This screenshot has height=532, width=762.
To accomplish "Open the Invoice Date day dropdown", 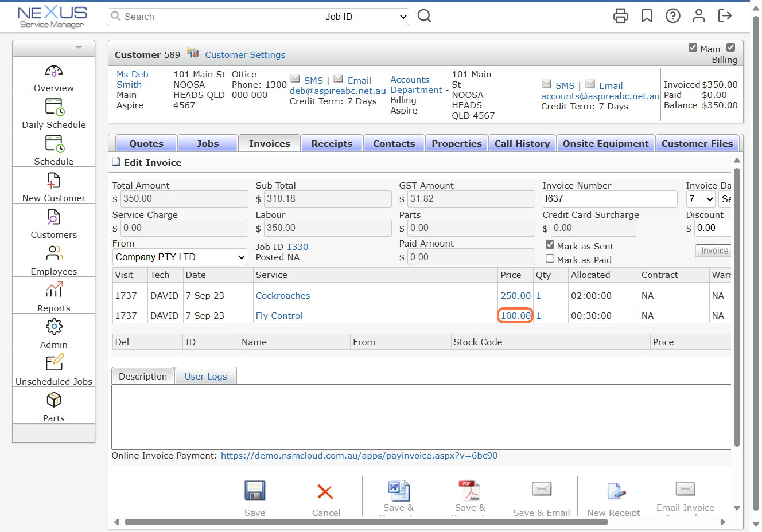I will (699, 199).
